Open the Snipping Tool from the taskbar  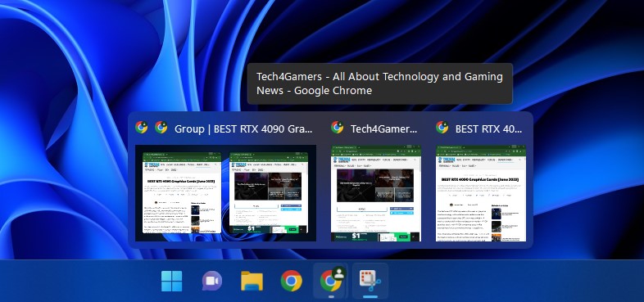tap(370, 281)
